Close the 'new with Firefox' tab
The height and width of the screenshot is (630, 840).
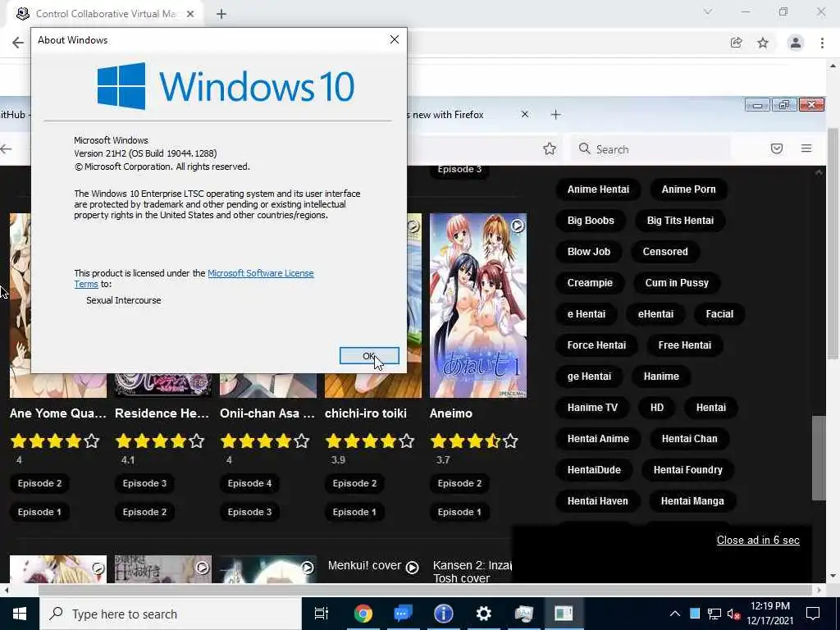(525, 114)
